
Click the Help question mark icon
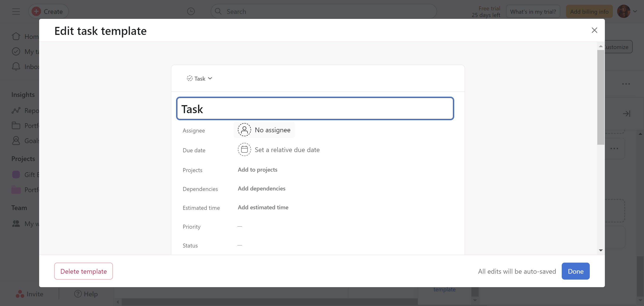point(78,294)
